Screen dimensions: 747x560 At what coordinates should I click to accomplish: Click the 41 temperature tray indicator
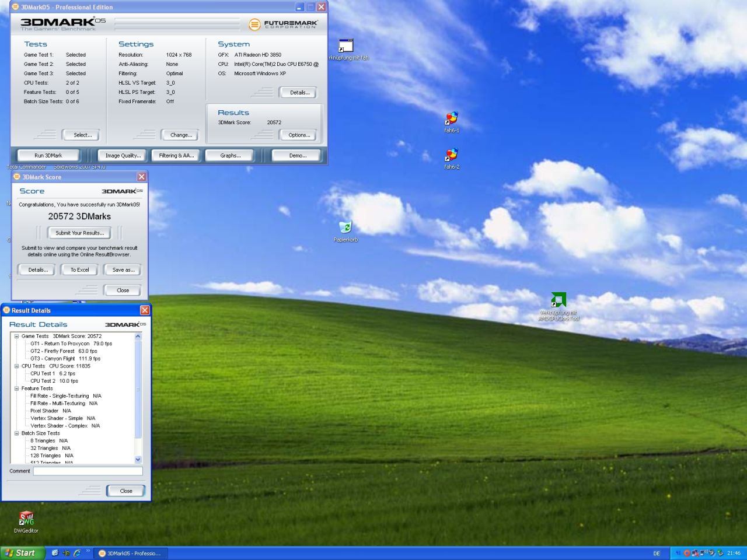pyautogui.click(x=678, y=553)
